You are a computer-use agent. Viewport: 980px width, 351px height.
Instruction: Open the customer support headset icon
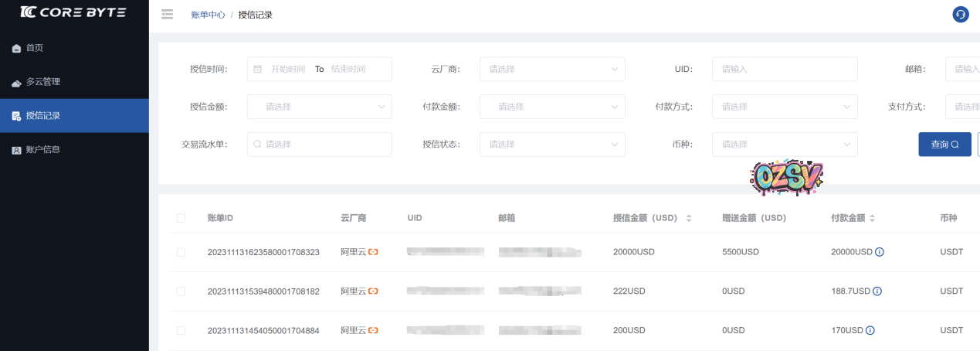pos(961,14)
